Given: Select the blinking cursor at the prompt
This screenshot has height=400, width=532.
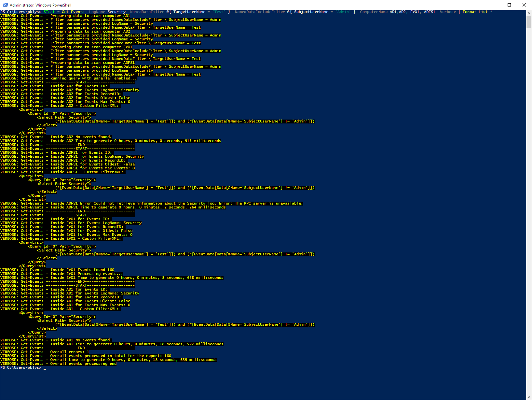Looking at the screenshot, I should click(x=44, y=368).
